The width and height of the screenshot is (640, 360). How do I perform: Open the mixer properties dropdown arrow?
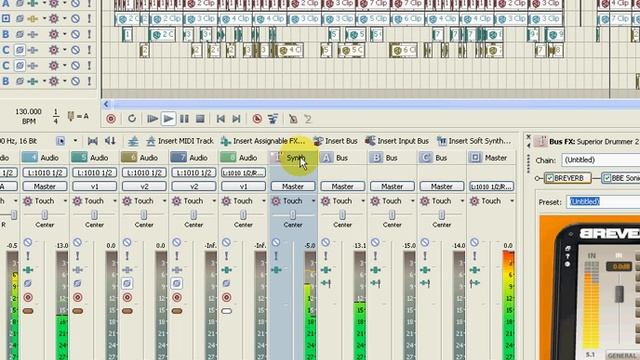[x=75, y=141]
